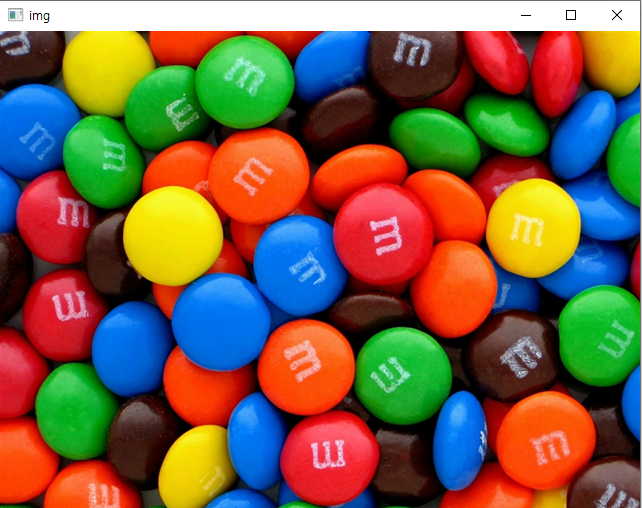
Task: Click the img window title text
Action: [x=39, y=16]
